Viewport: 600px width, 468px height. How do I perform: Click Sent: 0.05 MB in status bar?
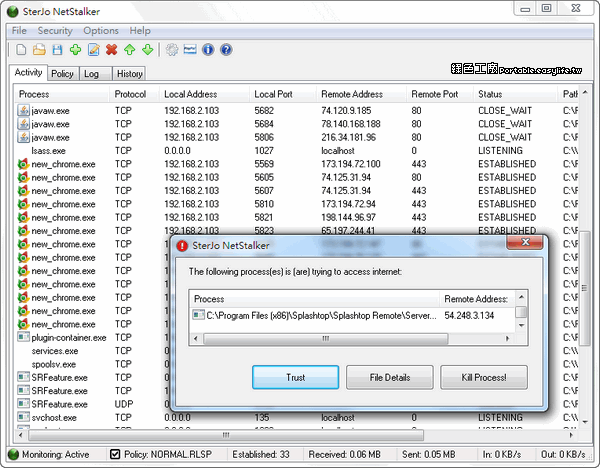pyautogui.click(x=429, y=454)
